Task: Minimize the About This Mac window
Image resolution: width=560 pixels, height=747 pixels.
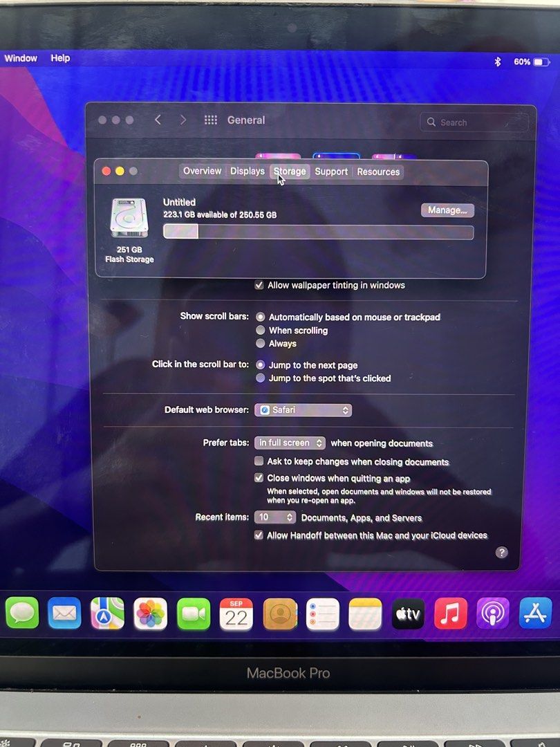Action: (120, 171)
